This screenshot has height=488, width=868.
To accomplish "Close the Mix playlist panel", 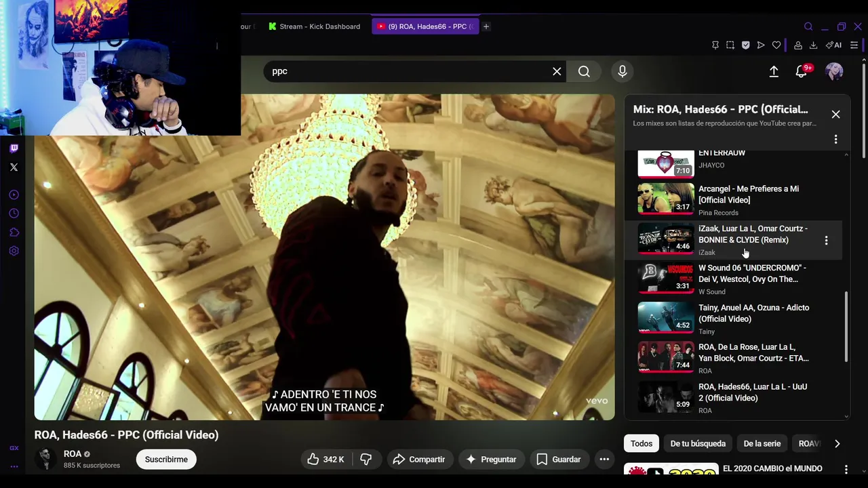I will coord(835,115).
